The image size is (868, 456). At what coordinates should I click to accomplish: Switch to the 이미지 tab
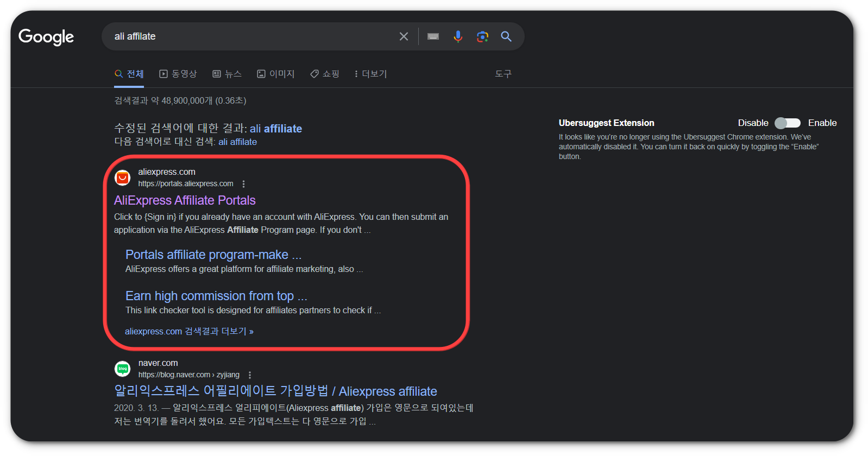coord(275,74)
